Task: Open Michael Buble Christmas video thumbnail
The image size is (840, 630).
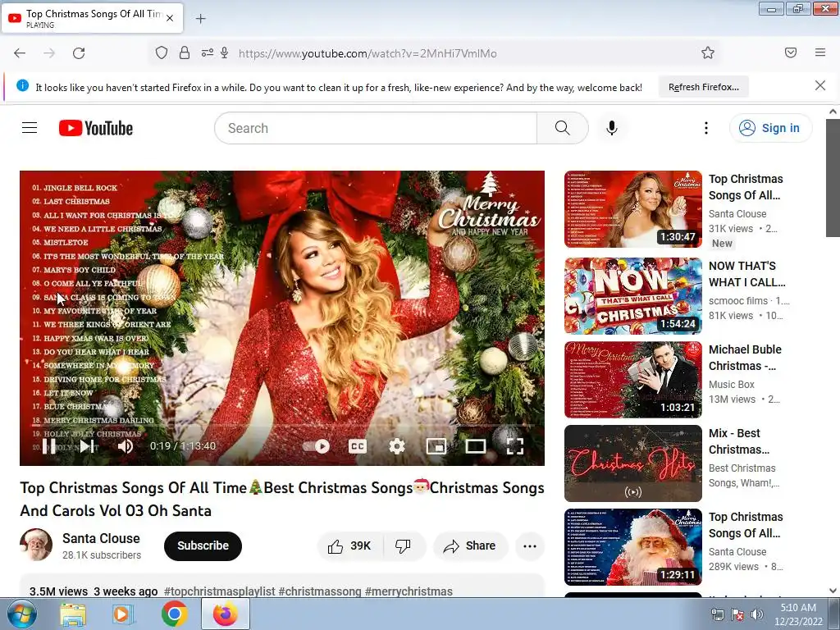Action: pos(633,380)
